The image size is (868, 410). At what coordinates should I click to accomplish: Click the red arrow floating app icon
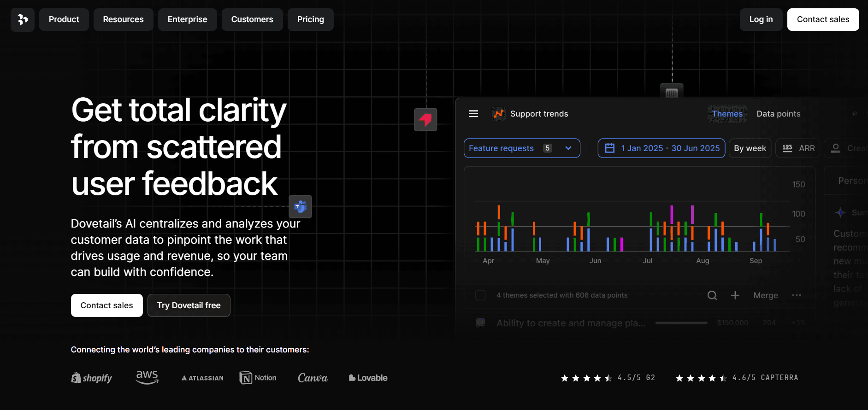click(425, 120)
